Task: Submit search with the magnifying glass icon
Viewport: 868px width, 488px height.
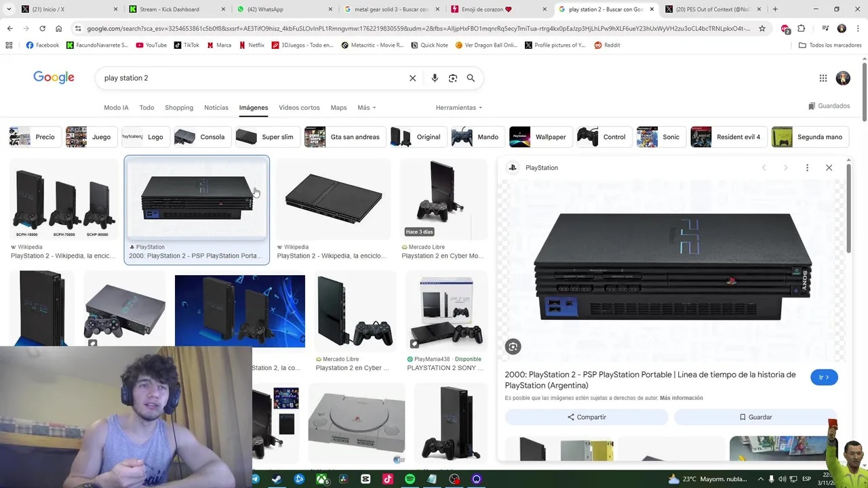Action: coord(471,78)
